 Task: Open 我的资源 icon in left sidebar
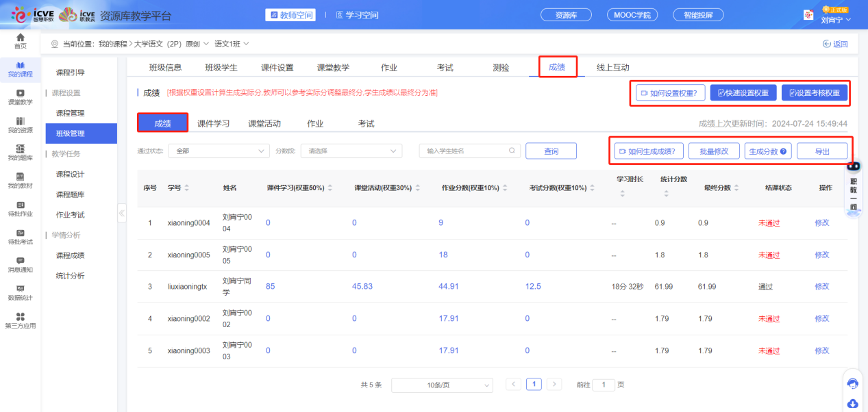point(21,121)
